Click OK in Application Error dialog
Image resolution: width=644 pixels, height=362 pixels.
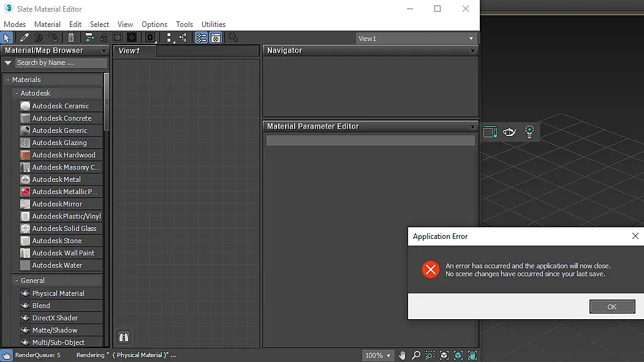click(x=612, y=307)
